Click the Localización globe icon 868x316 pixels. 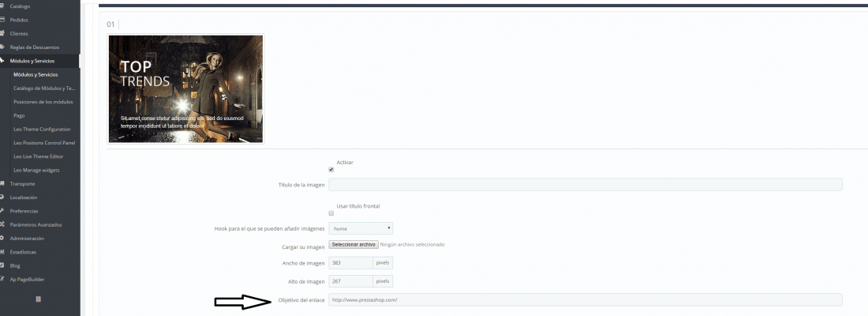(2, 197)
